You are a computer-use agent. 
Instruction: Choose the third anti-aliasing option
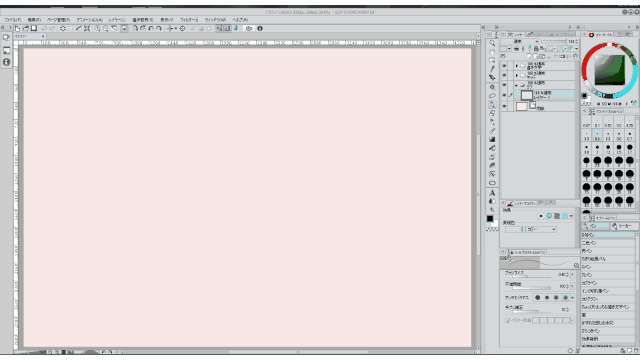(x=556, y=298)
